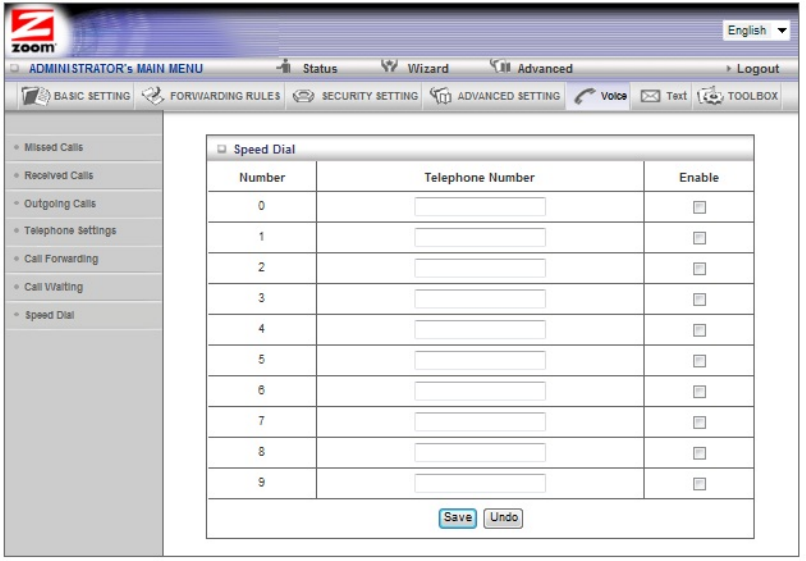Click the Basic Setting book icon
This screenshot has height=561, width=806.
click(x=35, y=96)
